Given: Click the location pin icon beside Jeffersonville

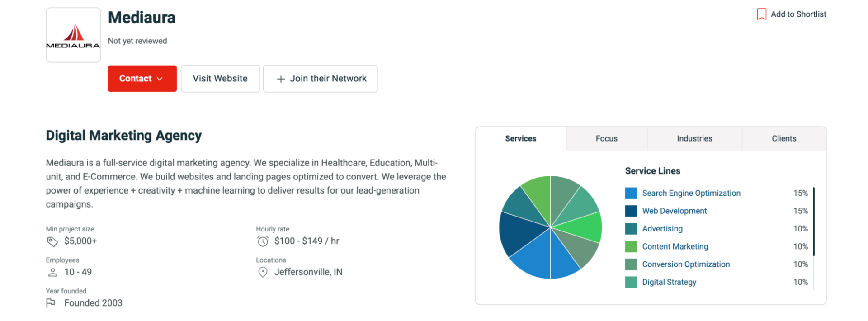Looking at the screenshot, I should click(x=263, y=272).
